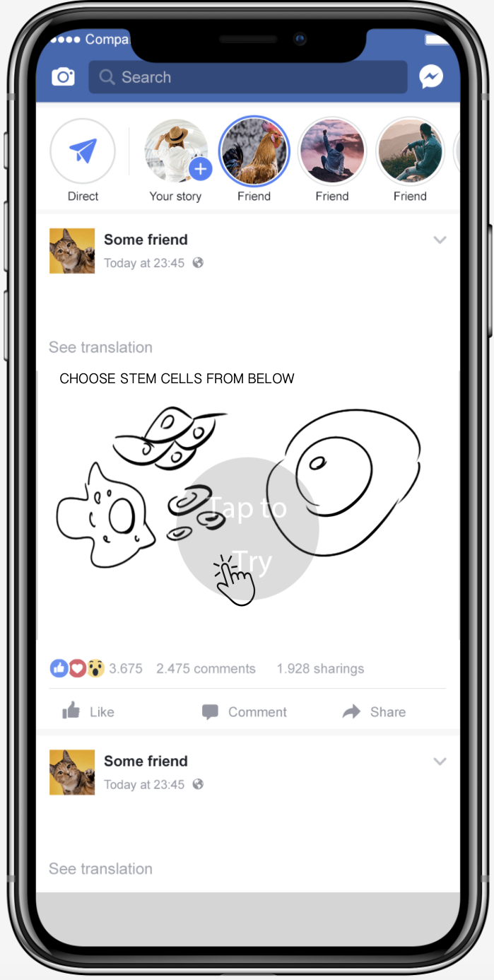The height and width of the screenshot is (980, 494).
Task: Open the sitting man Friend story
Action: (410, 151)
